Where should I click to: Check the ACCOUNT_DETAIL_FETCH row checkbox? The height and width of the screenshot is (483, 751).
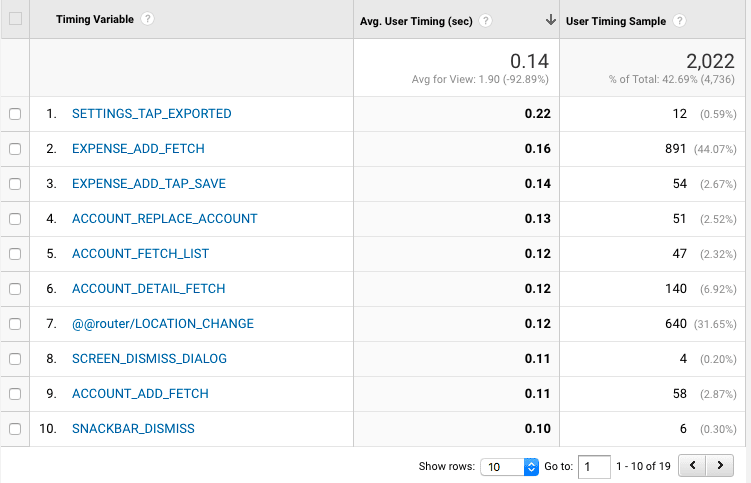click(x=15, y=288)
